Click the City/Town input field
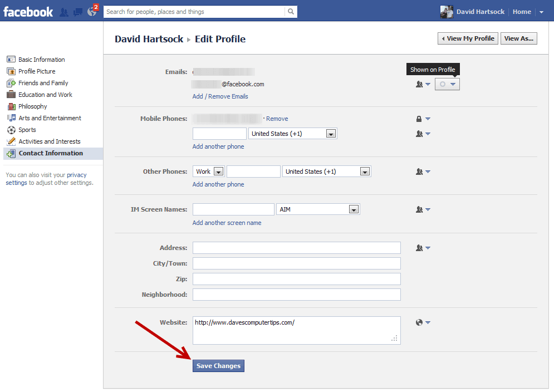Screen dimensions: 554x392 click(x=296, y=263)
